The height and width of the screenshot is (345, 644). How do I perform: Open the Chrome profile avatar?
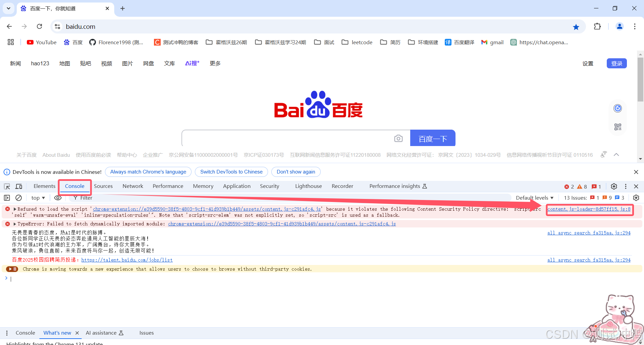620,26
